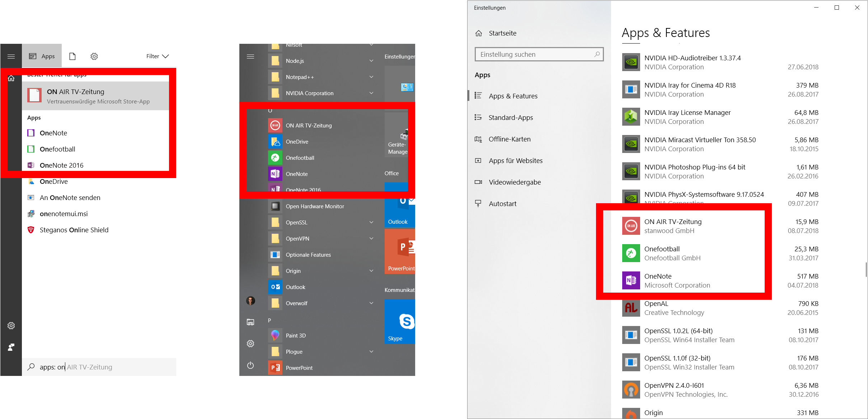The height and width of the screenshot is (419, 868).
Task: Open Settings gear in Start sidebar
Action: click(250, 344)
